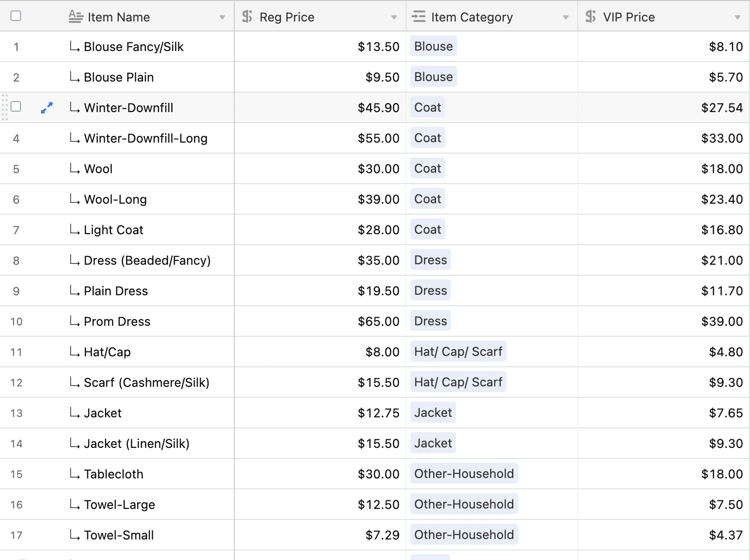
Task: Open Item Name column dropdown arrow
Action: tap(222, 18)
